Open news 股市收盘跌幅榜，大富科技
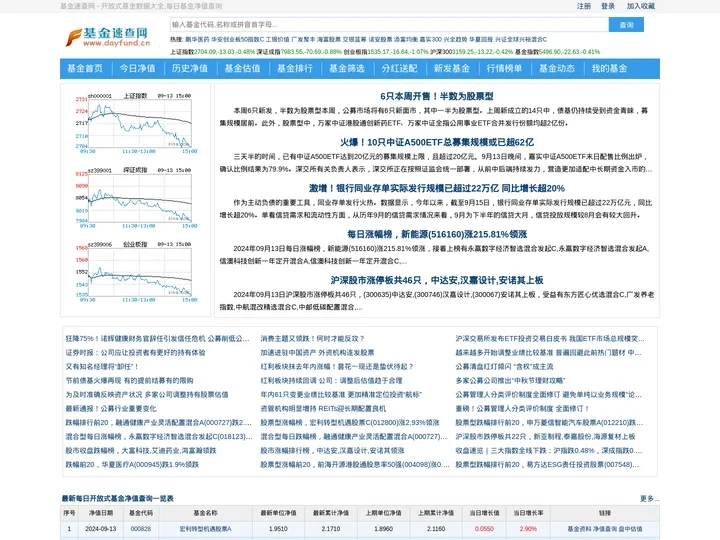This screenshot has height=540, width=720. (x=141, y=450)
